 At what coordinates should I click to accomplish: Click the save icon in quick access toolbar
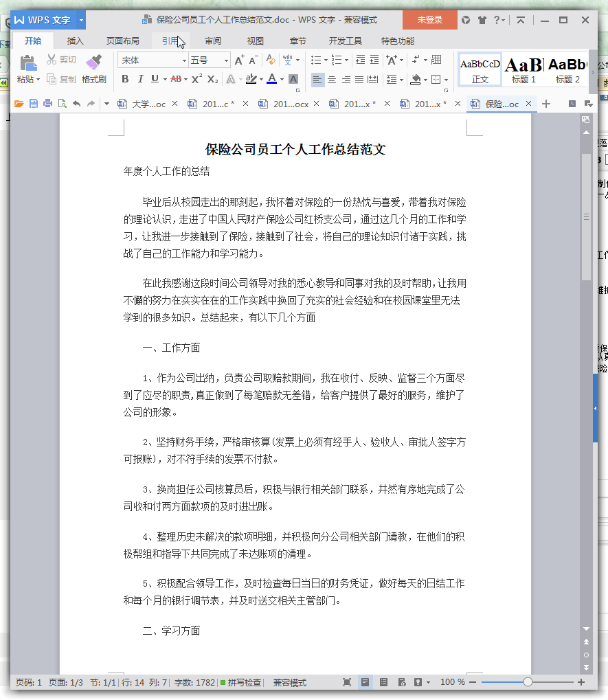[x=33, y=104]
